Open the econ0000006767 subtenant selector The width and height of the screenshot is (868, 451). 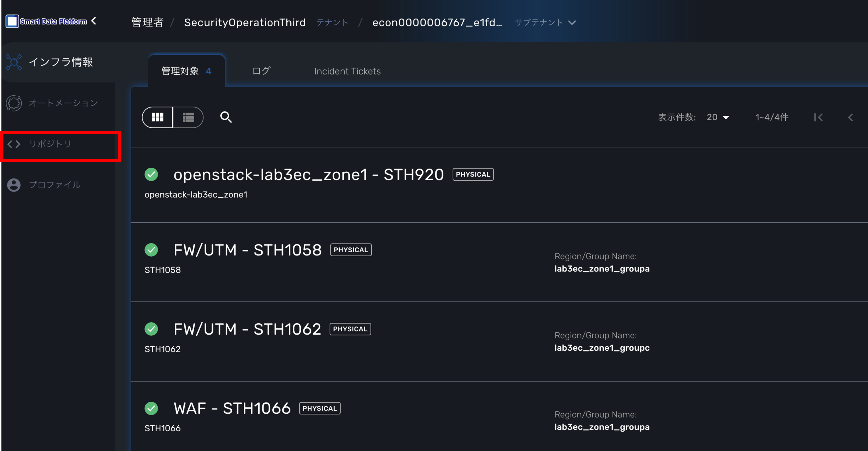pos(437,23)
